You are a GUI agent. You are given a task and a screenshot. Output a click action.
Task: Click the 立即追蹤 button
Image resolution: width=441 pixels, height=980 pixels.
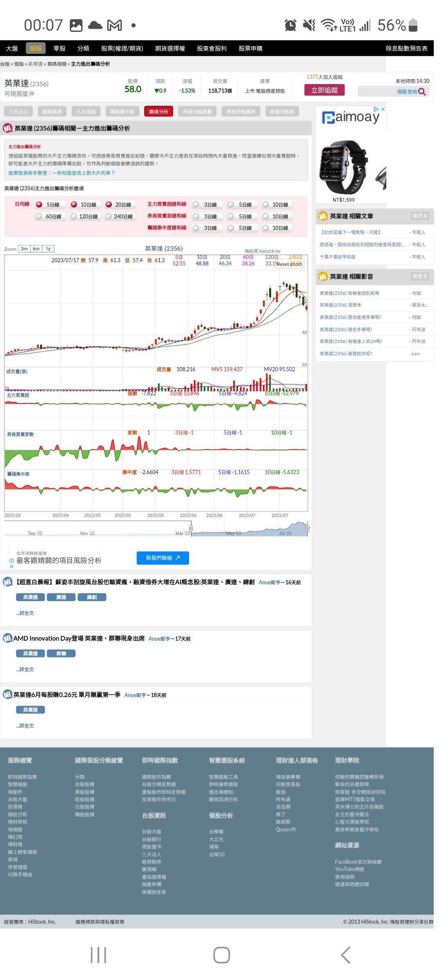tap(325, 90)
